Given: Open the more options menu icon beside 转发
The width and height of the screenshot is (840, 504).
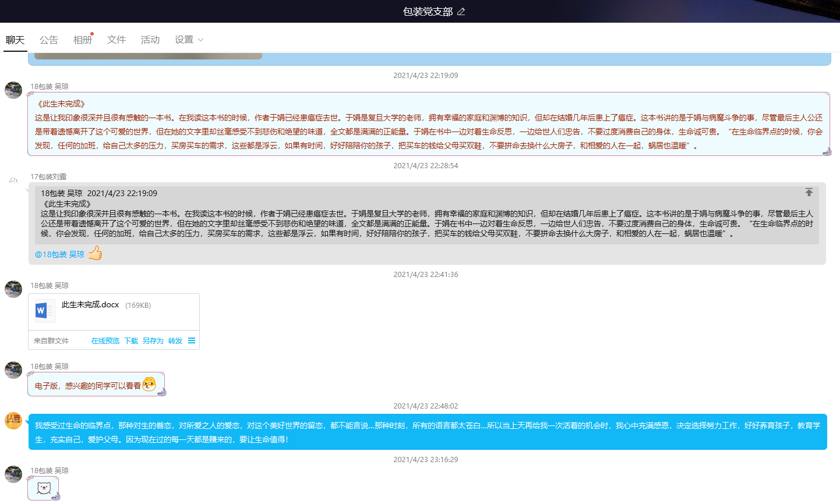Looking at the screenshot, I should 192,340.
